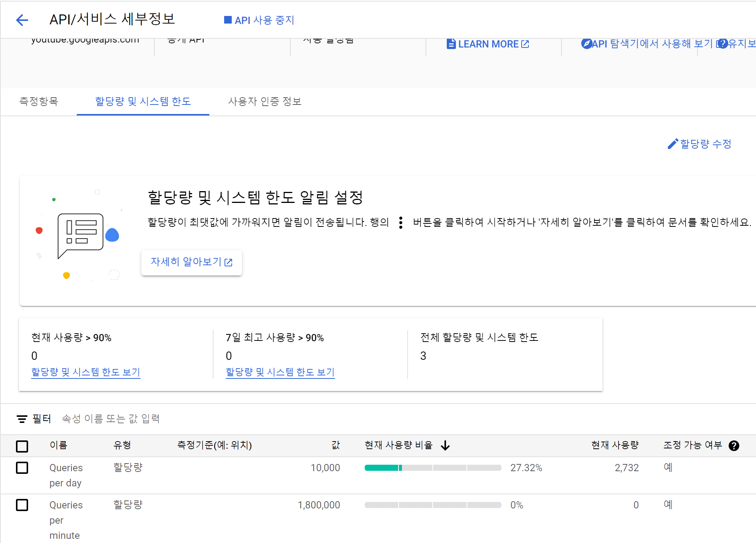Click help icon beside 조정 가능 여부
This screenshot has height=543, width=756.
(734, 446)
